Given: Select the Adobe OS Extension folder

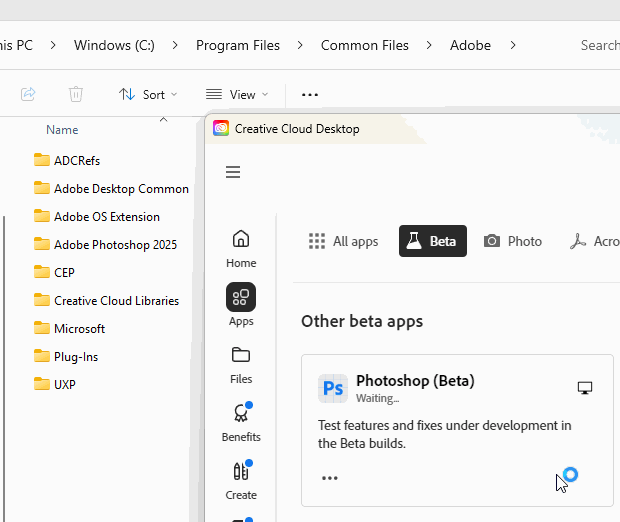Looking at the screenshot, I should click(96, 217).
